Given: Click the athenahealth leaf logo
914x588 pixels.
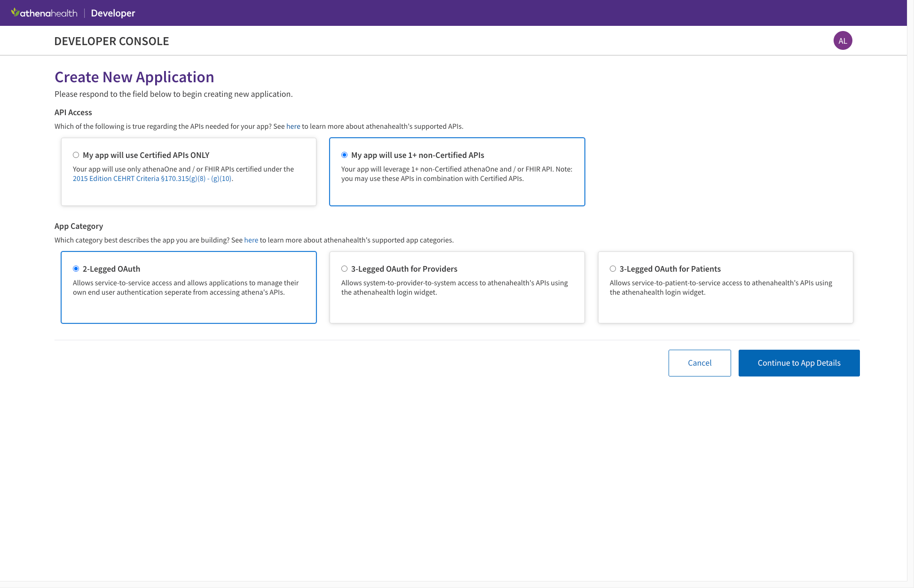Looking at the screenshot, I should point(16,12).
